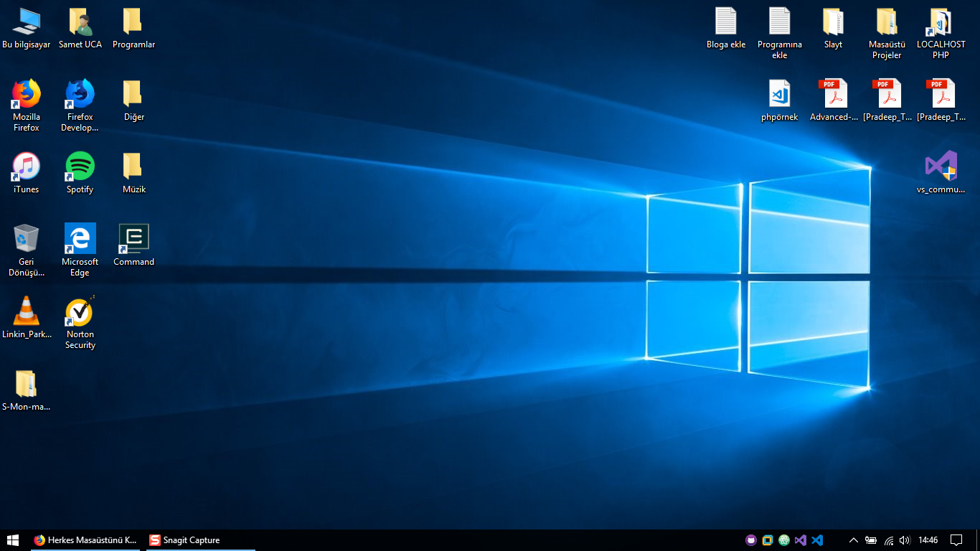Open battery power status in tray
The height and width of the screenshot is (551, 980).
(871, 540)
